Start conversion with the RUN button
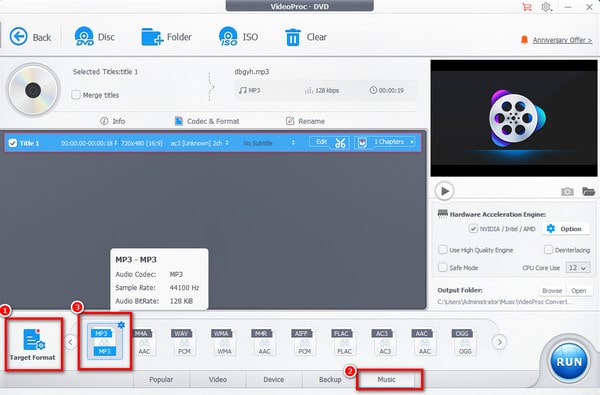600x395 pixels. pos(569,361)
